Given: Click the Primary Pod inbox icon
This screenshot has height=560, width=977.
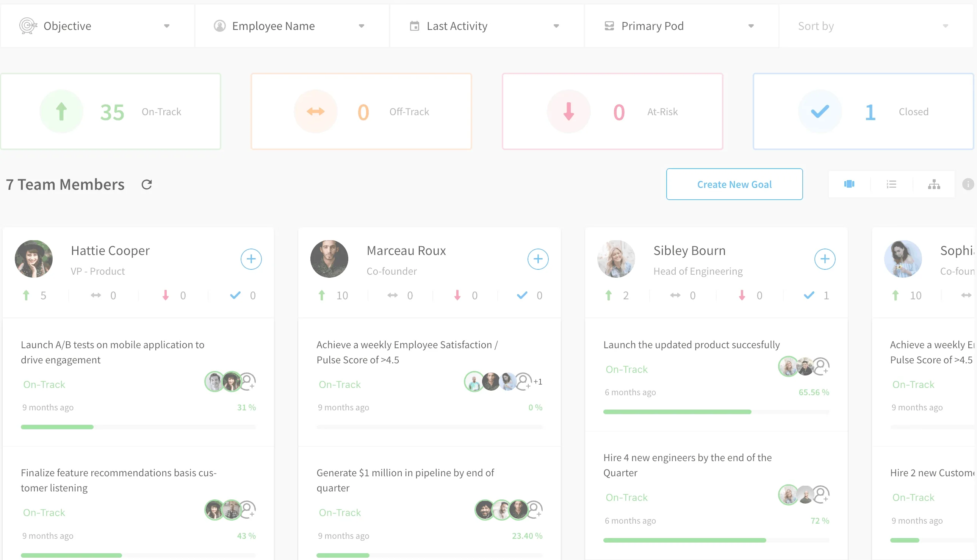Looking at the screenshot, I should [x=609, y=26].
